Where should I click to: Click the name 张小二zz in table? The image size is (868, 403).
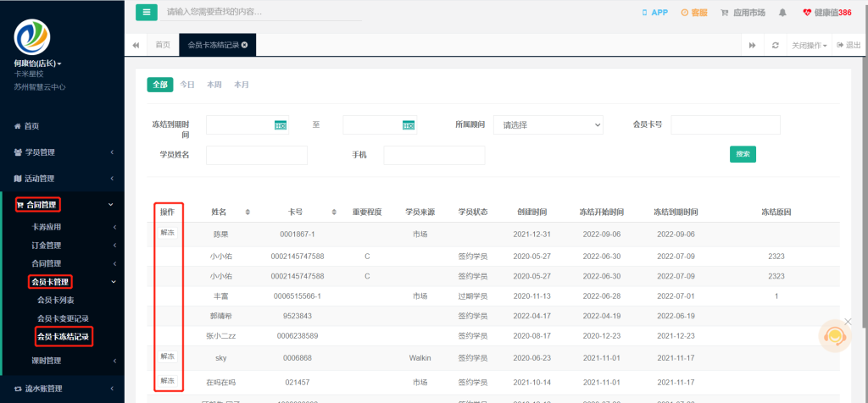221,336
